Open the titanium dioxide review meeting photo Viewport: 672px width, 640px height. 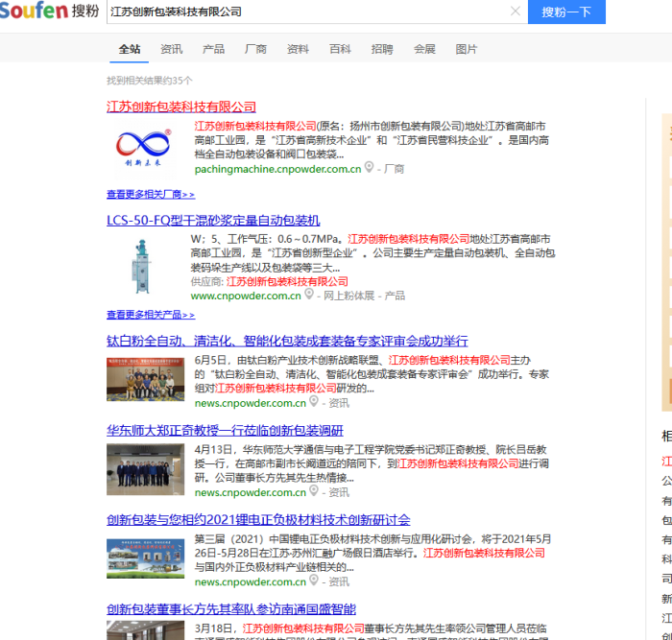[145, 378]
